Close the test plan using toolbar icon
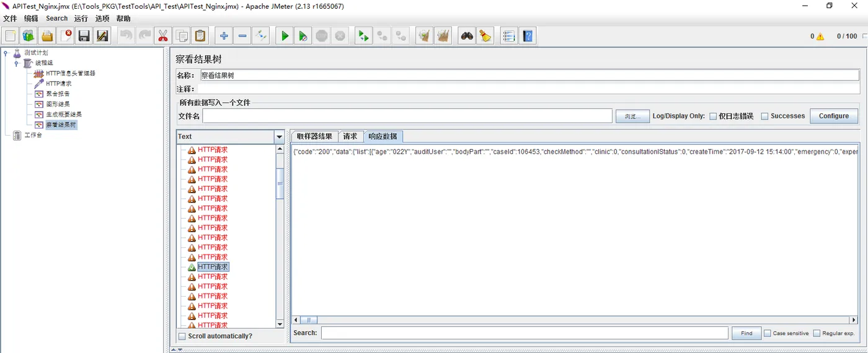Screen dimensions: 868x353 point(66,36)
